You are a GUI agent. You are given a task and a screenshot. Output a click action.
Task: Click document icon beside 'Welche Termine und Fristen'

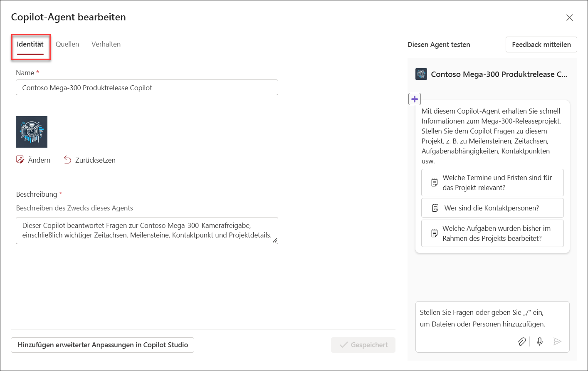click(x=434, y=183)
